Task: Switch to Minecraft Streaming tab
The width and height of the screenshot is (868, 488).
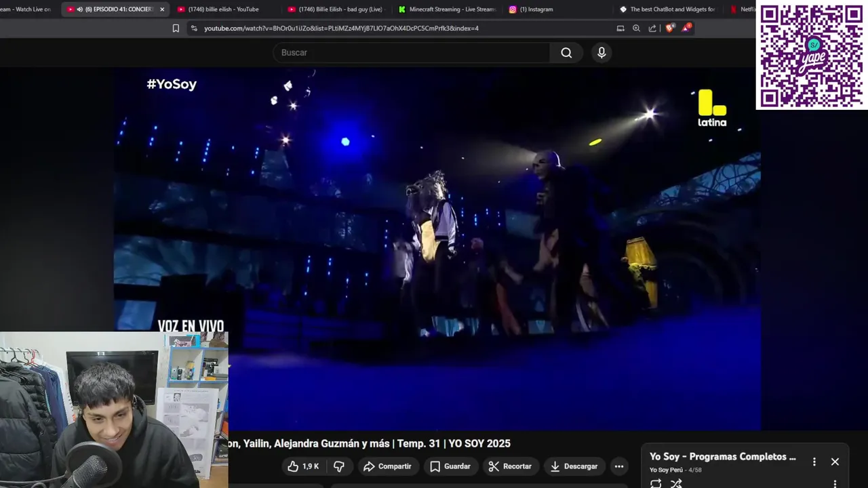Action: tap(448, 9)
